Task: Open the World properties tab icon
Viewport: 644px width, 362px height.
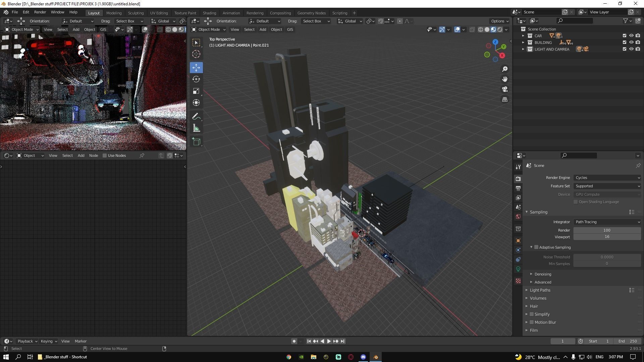Action: pos(518,217)
